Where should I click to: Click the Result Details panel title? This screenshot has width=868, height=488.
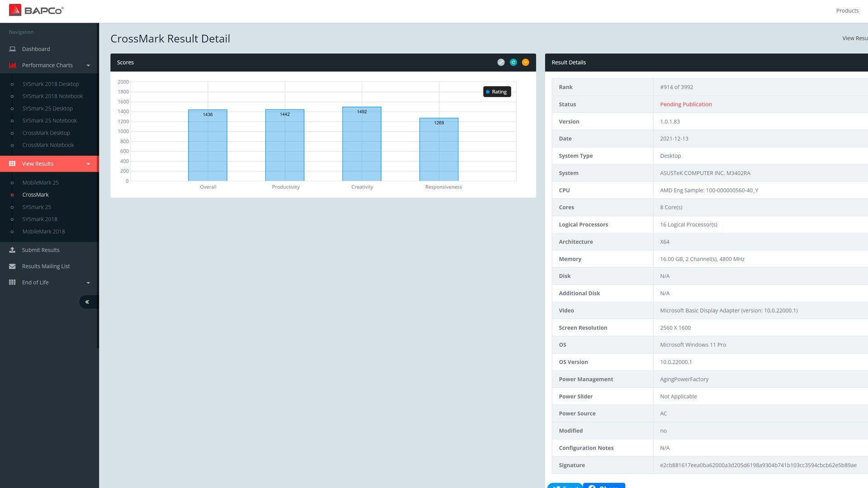[568, 62]
